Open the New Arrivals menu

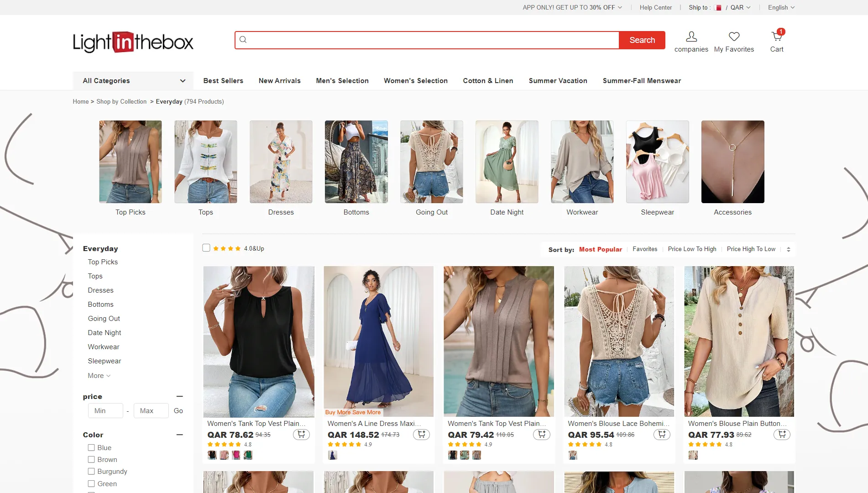point(280,81)
